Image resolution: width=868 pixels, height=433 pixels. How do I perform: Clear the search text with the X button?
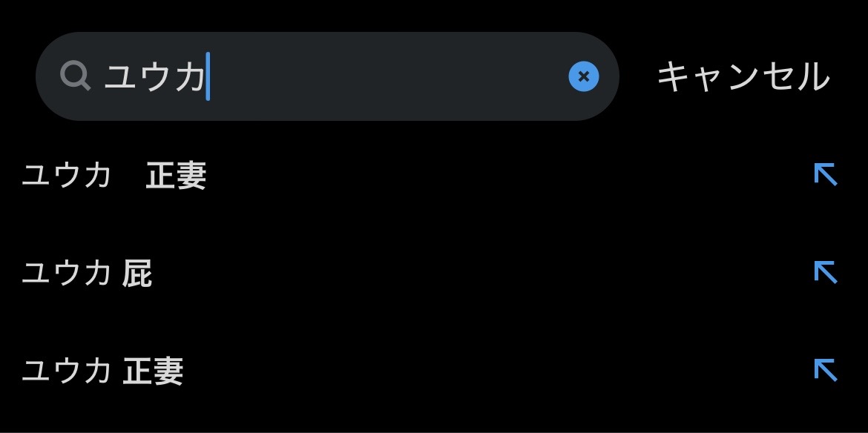pyautogui.click(x=583, y=76)
